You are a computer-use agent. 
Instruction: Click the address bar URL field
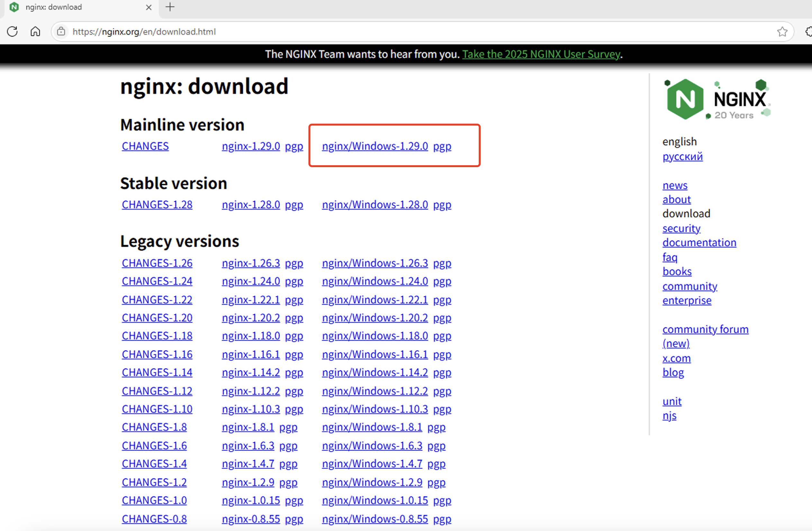click(410, 32)
